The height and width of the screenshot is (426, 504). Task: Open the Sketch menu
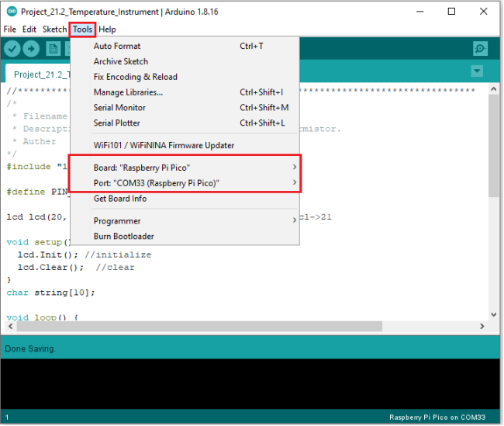point(54,29)
